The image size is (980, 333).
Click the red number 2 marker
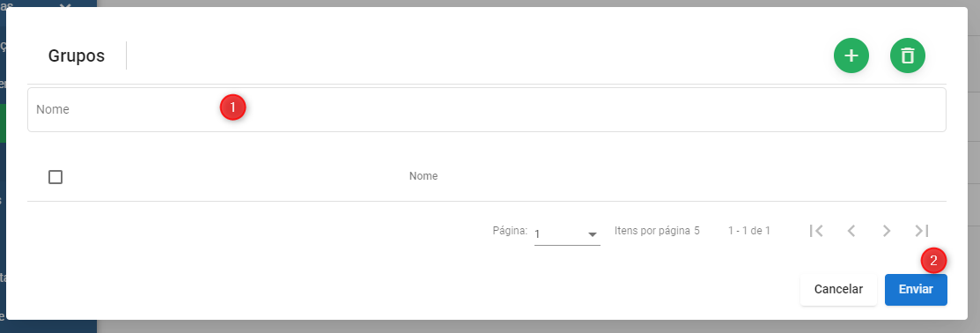(x=933, y=261)
